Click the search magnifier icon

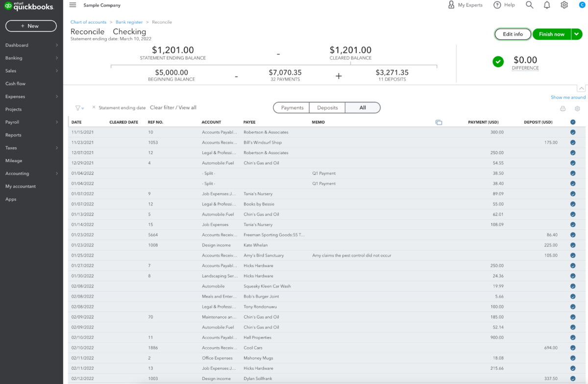[529, 5]
